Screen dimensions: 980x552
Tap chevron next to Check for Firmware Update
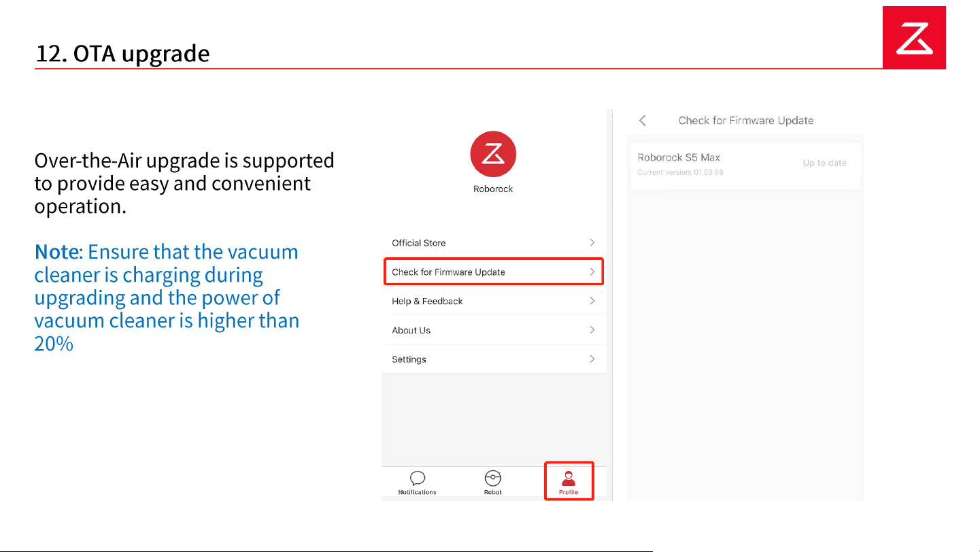(x=592, y=272)
